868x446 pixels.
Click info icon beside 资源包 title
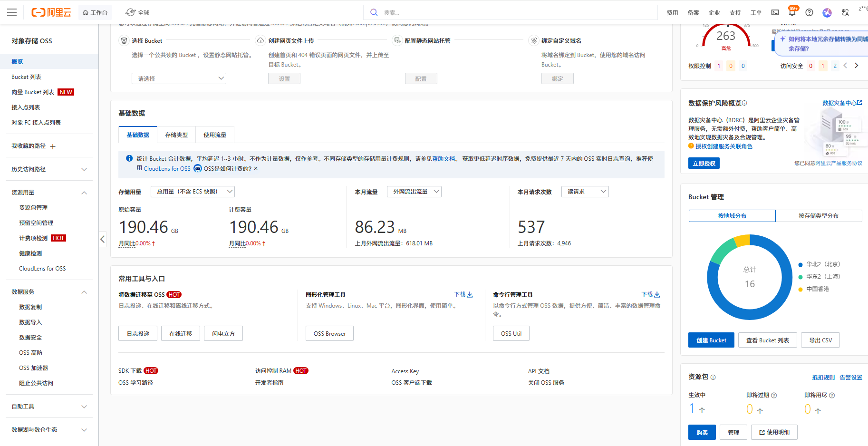pyautogui.click(x=713, y=377)
